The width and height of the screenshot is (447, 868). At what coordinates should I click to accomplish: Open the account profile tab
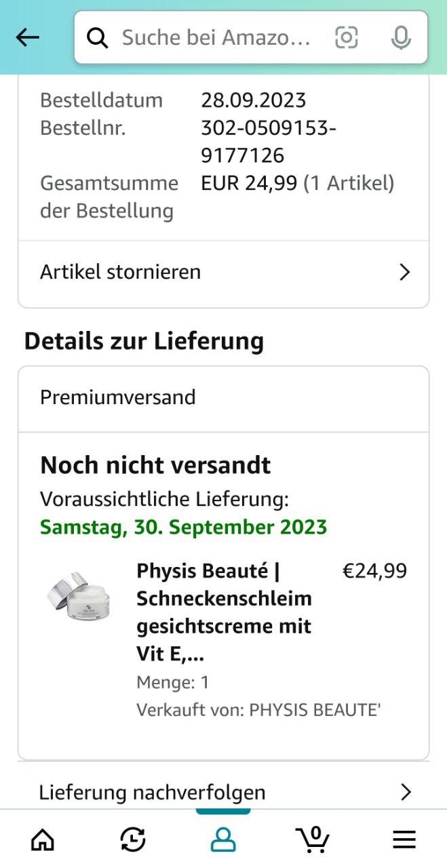tap(222, 840)
